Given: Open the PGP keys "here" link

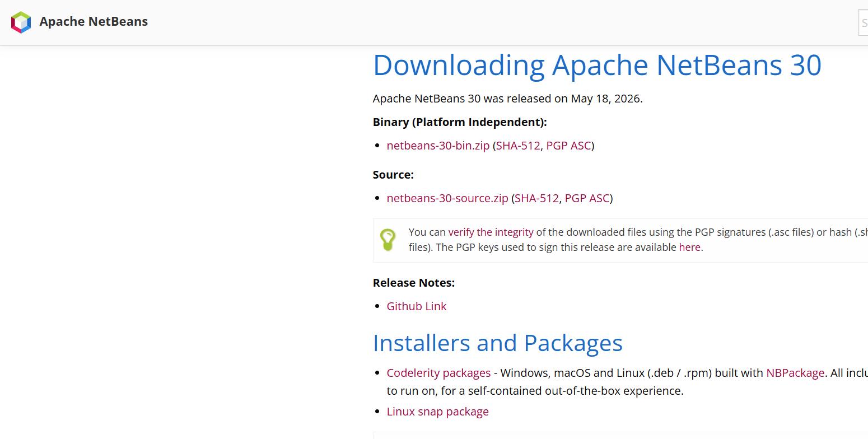Looking at the screenshot, I should (x=690, y=247).
